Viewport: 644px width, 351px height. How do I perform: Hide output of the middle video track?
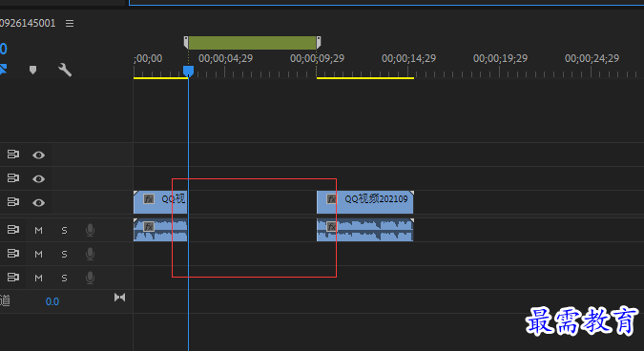[x=38, y=178]
